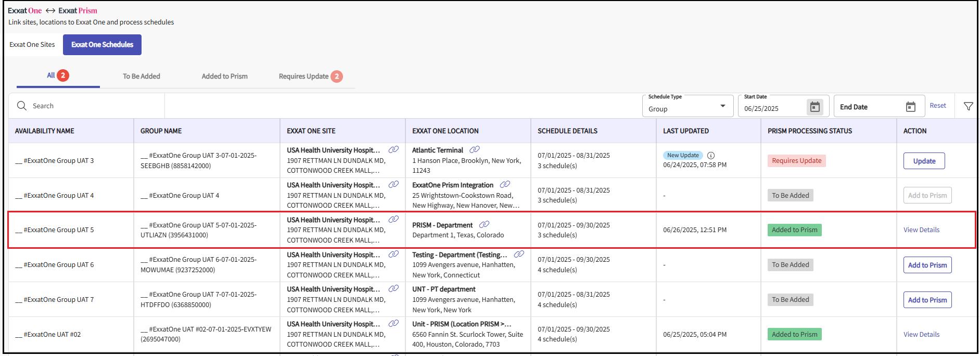Click Add to Prism for Group UAT 7
The height and width of the screenshot is (356, 980).
[927, 300]
